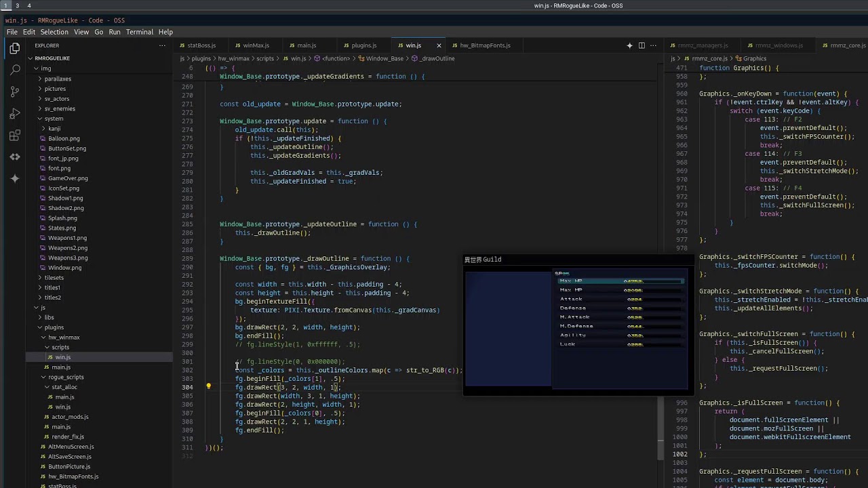Expand the kanji folder
The width and height of the screenshot is (868, 488).
click(x=54, y=129)
